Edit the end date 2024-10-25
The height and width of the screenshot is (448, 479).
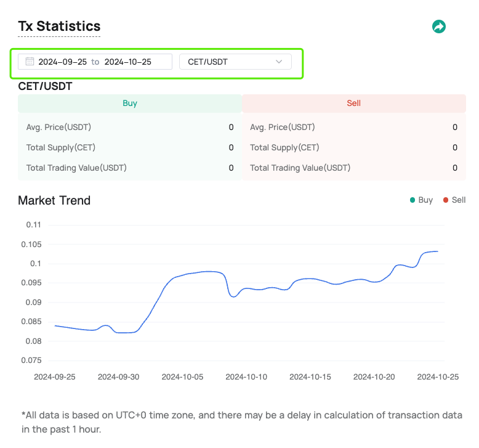pos(128,62)
